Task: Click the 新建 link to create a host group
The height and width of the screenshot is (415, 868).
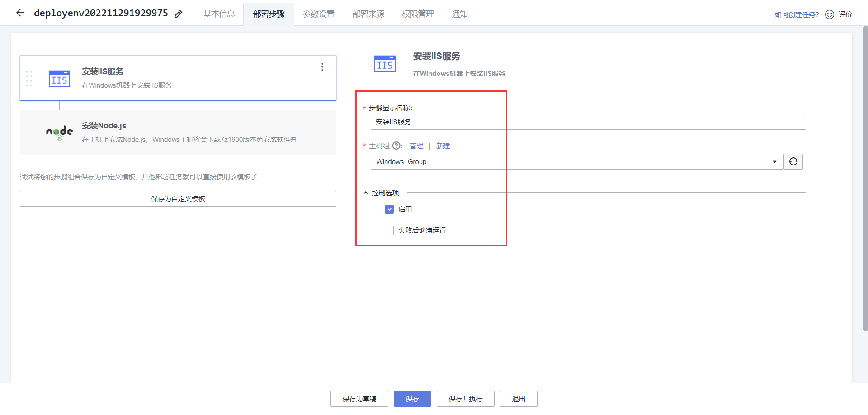Action: [x=443, y=146]
